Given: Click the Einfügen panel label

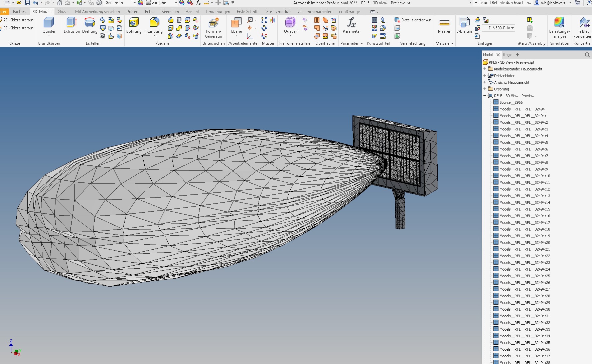Looking at the screenshot, I should (485, 43).
